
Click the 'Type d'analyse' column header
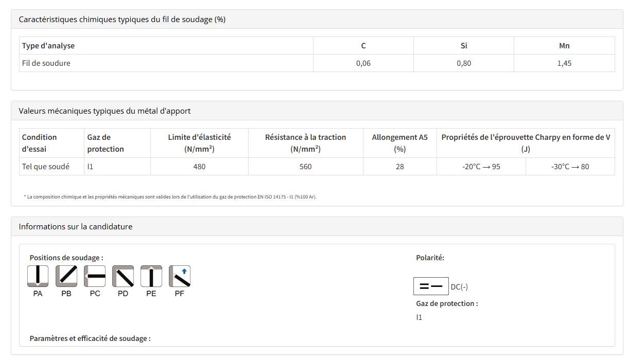[48, 46]
